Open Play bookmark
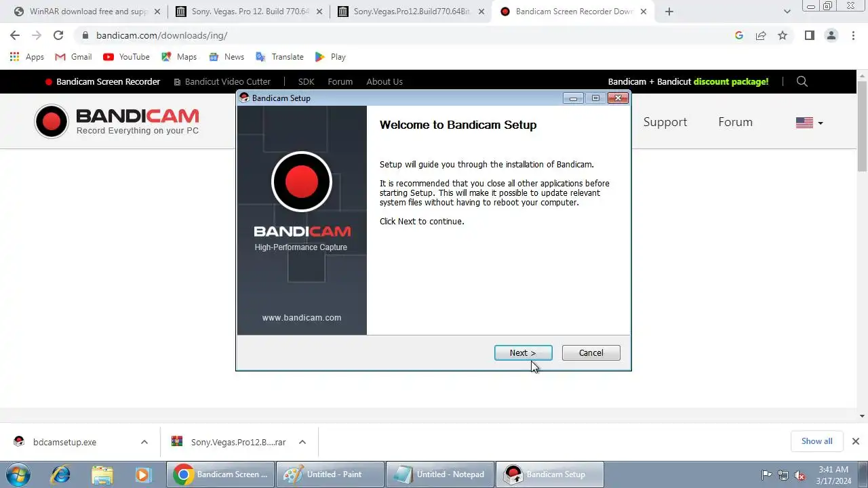The height and width of the screenshot is (488, 868). pos(330,57)
